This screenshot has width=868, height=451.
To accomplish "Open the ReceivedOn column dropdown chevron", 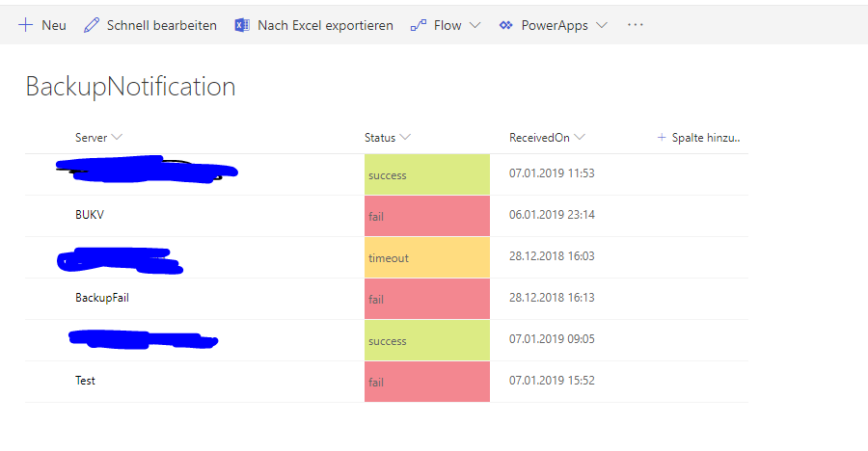I will 580,138.
